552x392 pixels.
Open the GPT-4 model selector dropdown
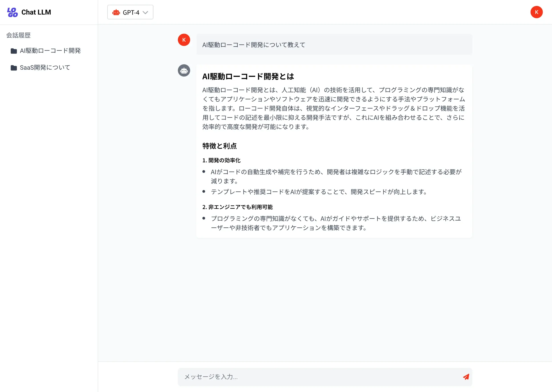130,12
